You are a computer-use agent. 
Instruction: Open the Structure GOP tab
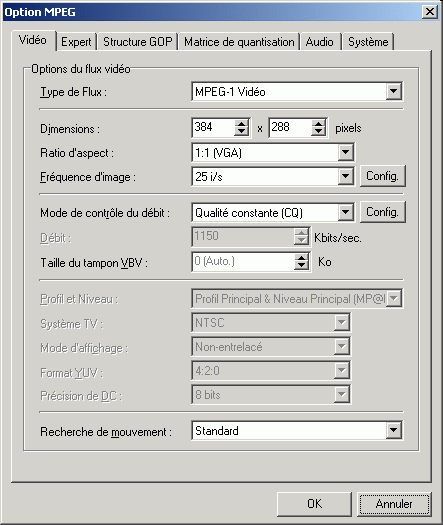(x=137, y=42)
